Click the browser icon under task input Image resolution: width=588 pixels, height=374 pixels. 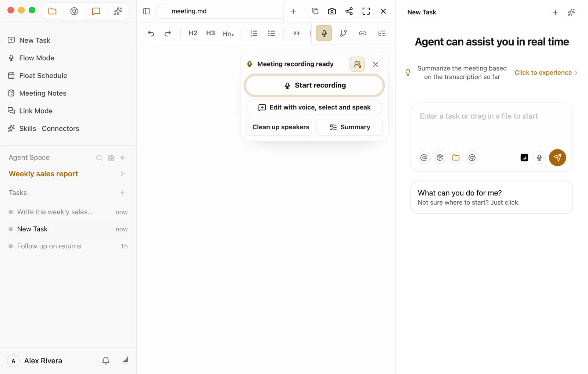click(472, 158)
